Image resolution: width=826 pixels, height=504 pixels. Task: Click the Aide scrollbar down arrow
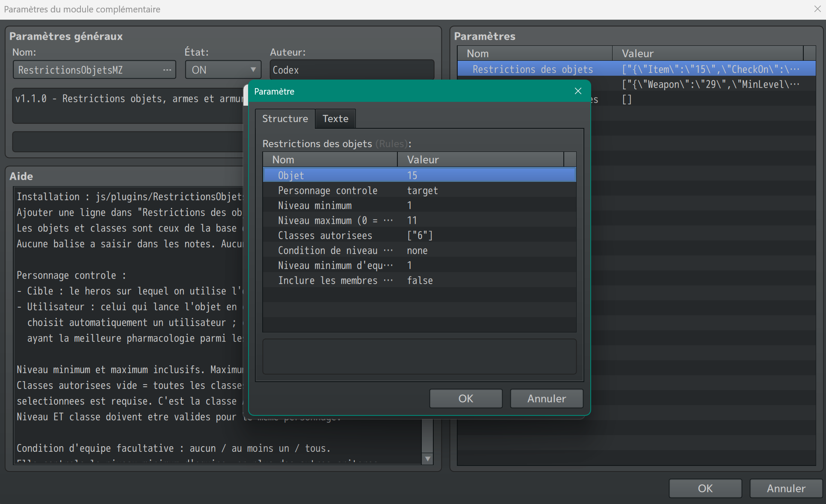tap(427, 458)
